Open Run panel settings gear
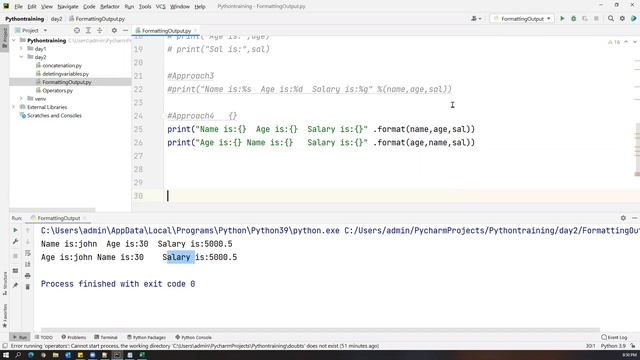Screen dimensions: 640x360 pos(623,218)
